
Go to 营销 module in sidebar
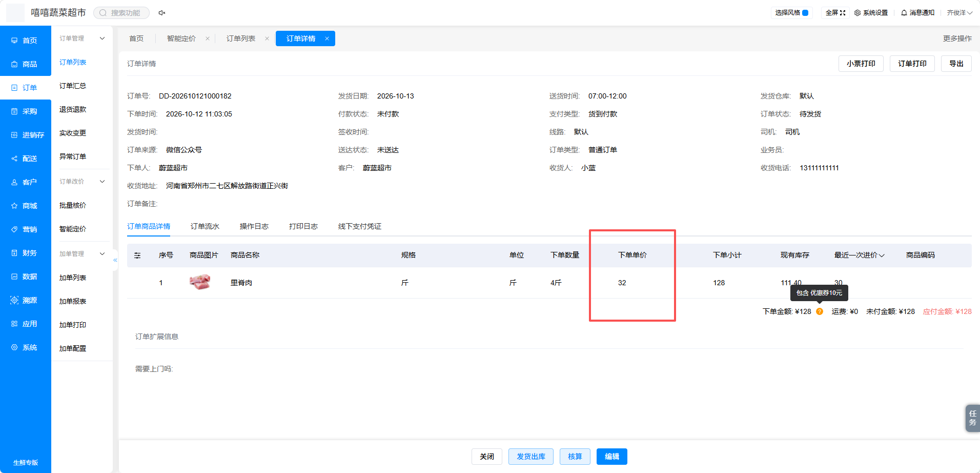(26, 229)
